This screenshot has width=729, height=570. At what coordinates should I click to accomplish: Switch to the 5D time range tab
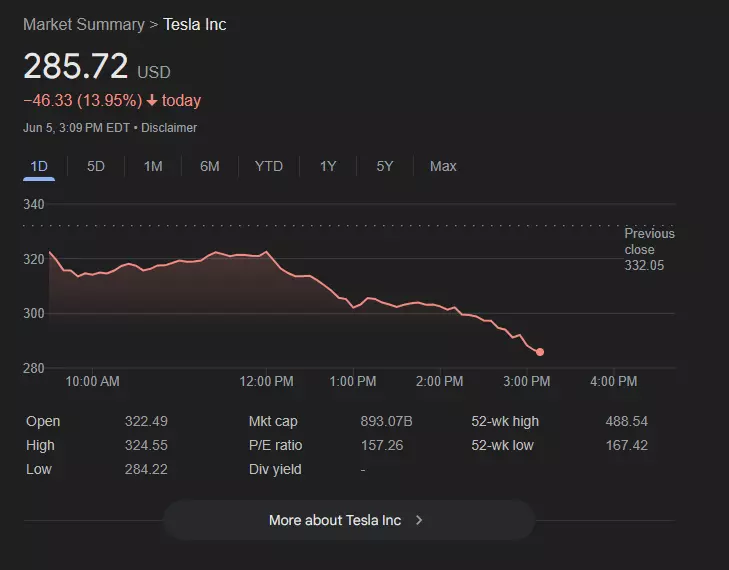pyautogui.click(x=96, y=166)
